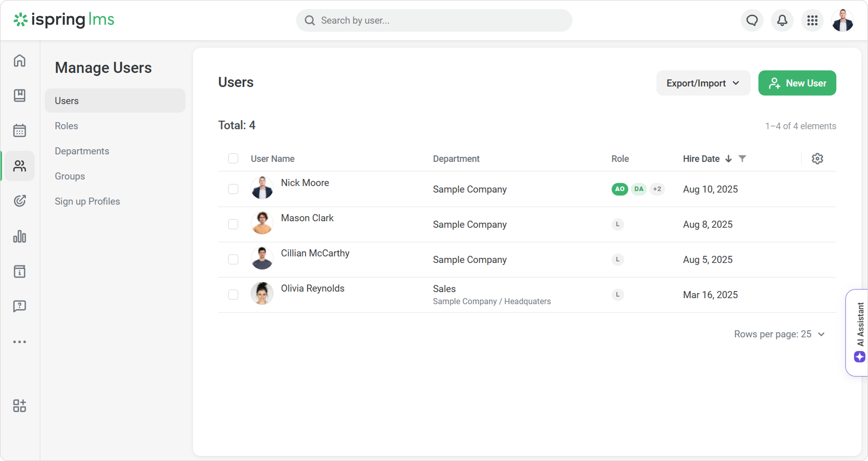Expand Nick Moore's +2 roles badge
868x461 pixels.
coord(657,189)
